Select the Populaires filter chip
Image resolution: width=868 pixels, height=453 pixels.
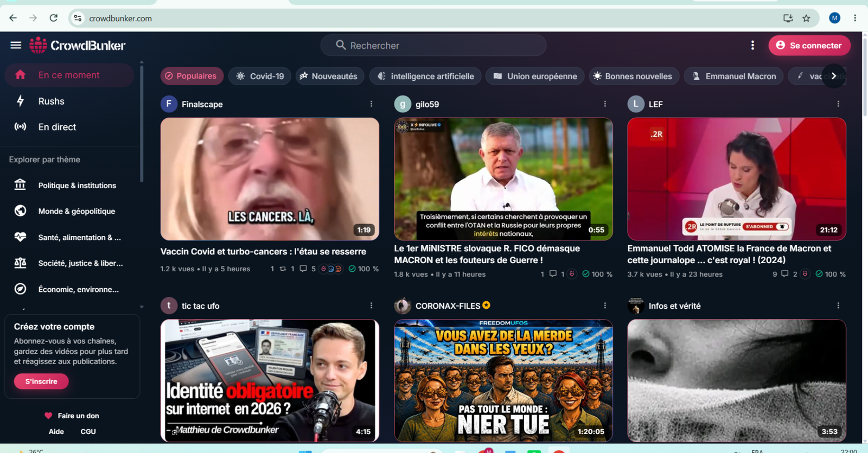(x=192, y=76)
